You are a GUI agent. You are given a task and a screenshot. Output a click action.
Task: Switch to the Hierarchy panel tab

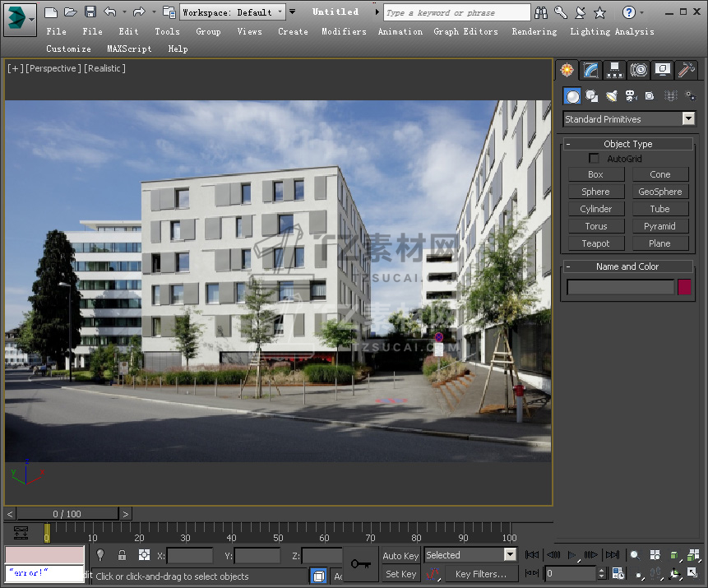[614, 70]
